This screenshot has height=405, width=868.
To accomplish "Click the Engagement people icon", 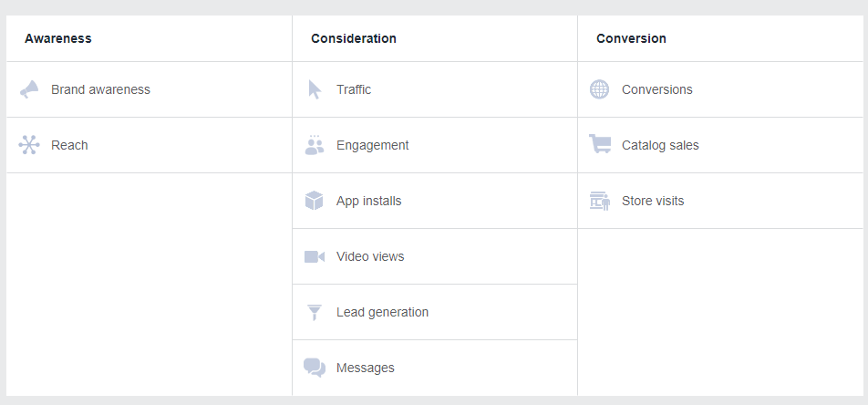I will (x=315, y=145).
